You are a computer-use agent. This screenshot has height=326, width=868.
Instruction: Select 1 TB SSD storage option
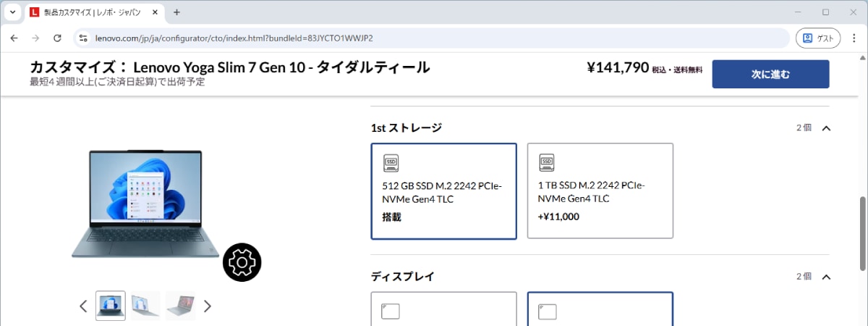coord(600,191)
